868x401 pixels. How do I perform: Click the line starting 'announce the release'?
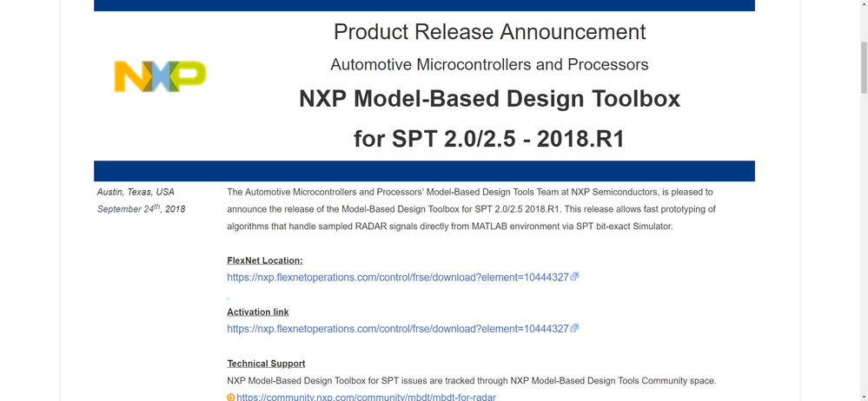tap(472, 210)
